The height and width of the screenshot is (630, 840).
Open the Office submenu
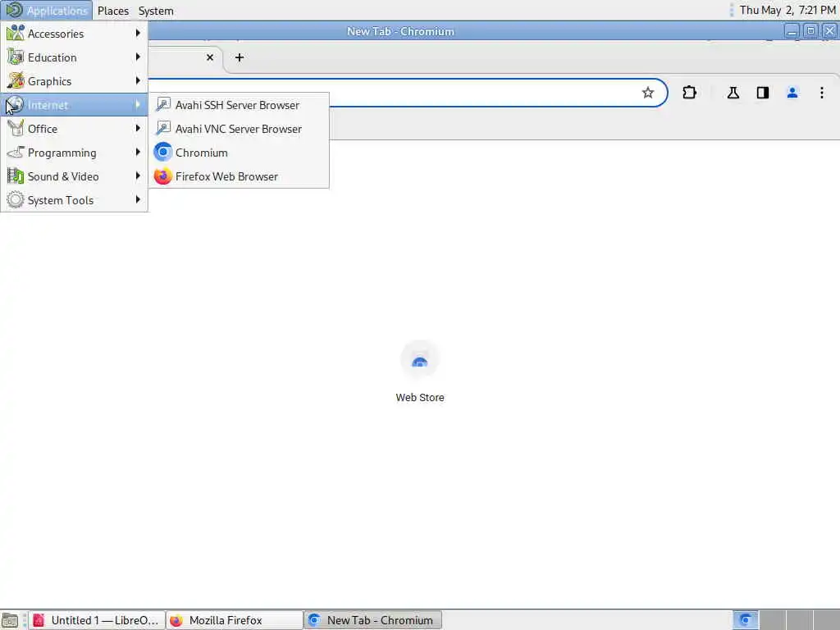tap(74, 129)
